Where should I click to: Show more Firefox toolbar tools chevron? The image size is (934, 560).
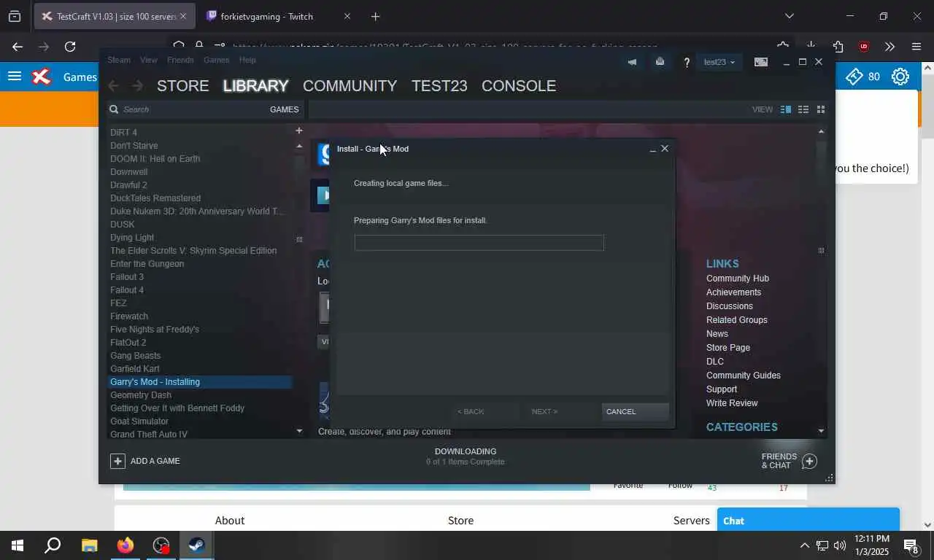tap(889, 47)
